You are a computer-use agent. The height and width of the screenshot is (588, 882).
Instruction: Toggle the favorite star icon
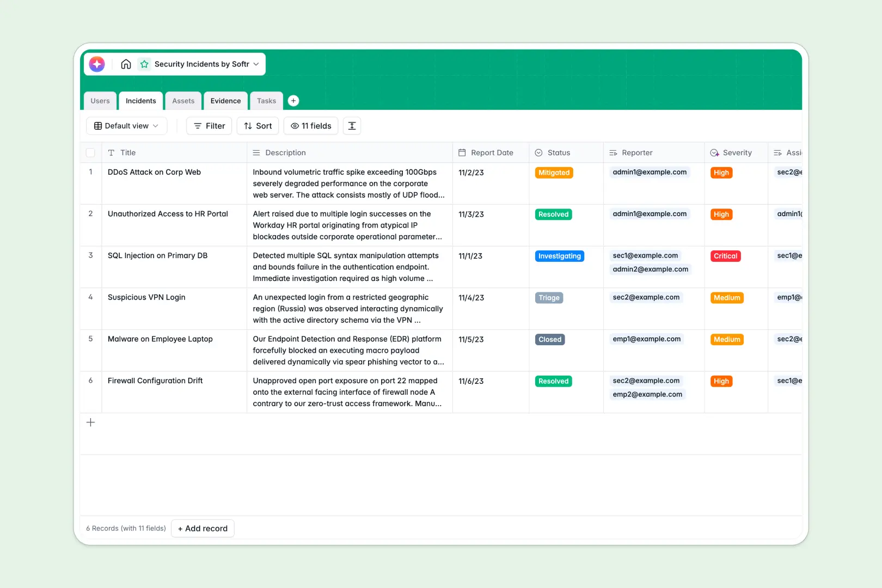click(x=144, y=64)
